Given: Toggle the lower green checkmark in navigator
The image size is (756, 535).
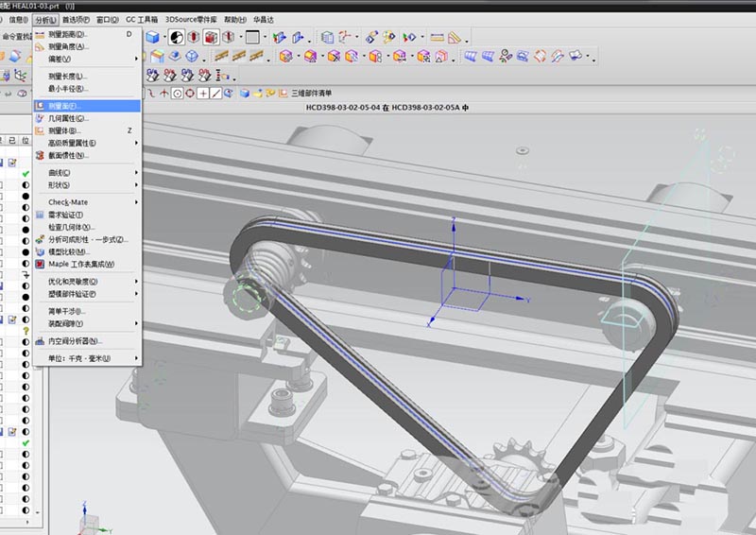Looking at the screenshot, I should point(26,442).
